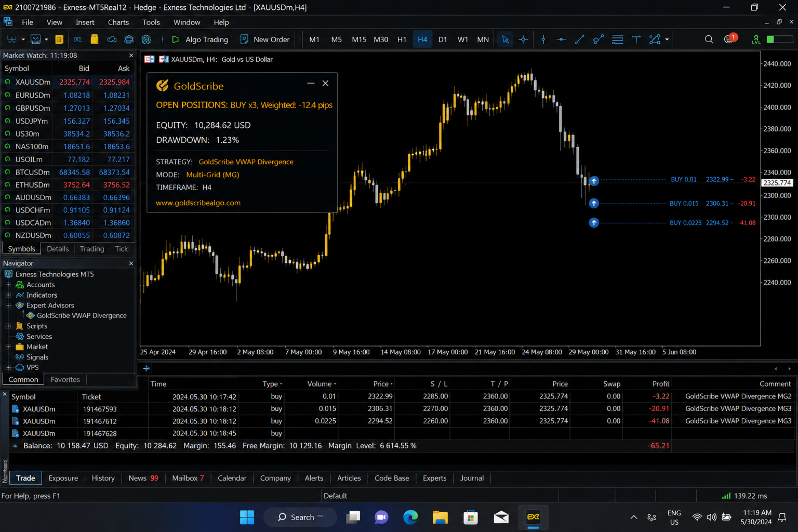Select the horizontal line drawing tool

click(x=561, y=39)
